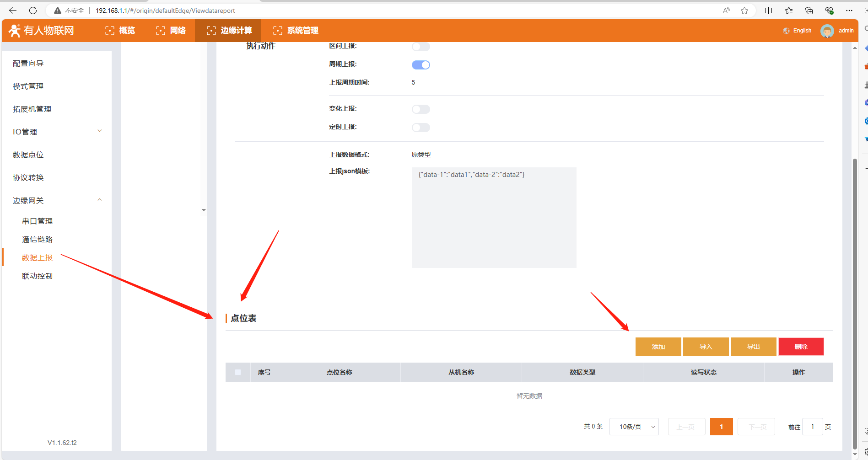Enable the 变化上报 toggle
The height and width of the screenshot is (460, 868).
(421, 109)
